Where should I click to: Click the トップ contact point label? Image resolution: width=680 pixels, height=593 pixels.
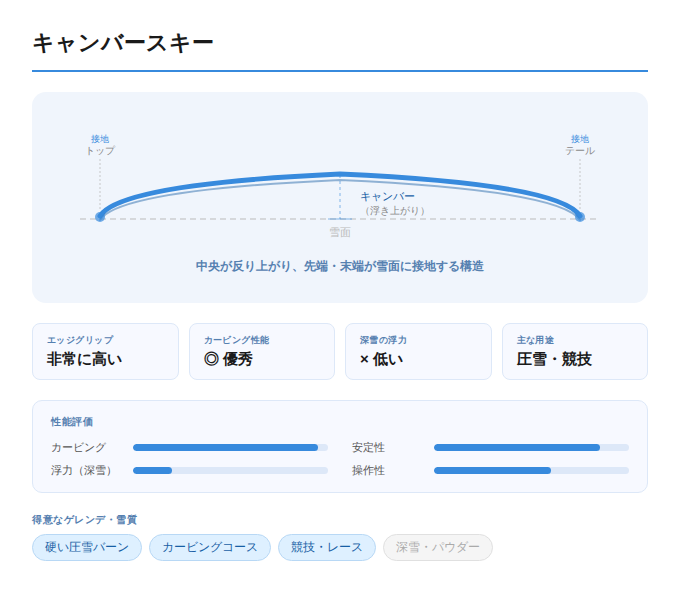tap(100, 151)
